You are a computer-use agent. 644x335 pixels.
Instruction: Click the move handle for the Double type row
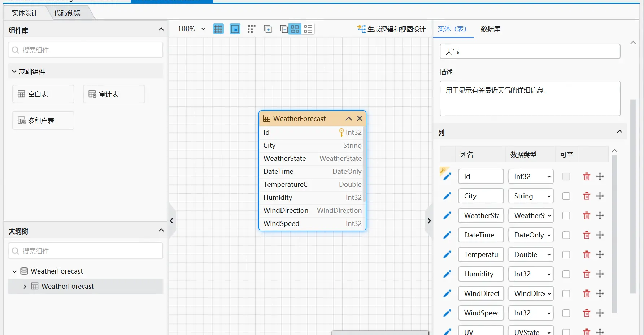point(600,254)
